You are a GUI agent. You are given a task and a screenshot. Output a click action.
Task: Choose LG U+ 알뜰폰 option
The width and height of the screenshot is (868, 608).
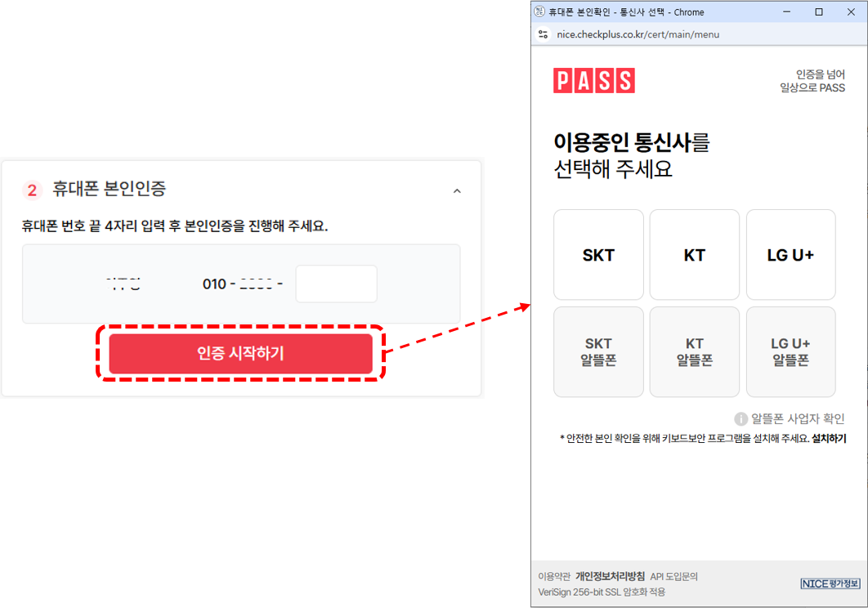(790, 351)
